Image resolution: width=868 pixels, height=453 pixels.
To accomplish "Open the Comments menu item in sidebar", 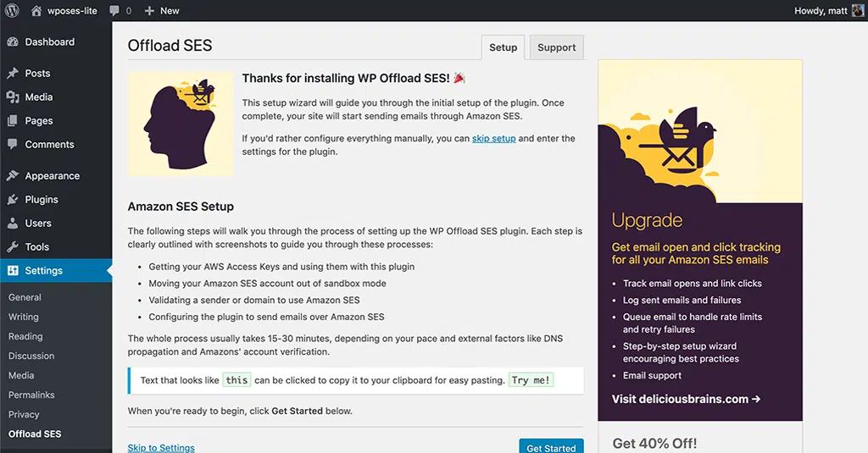I will [49, 144].
